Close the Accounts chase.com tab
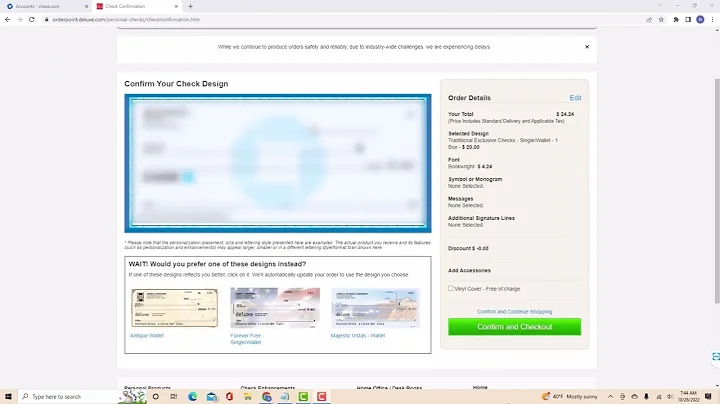Viewport: 720px width, 404px height. point(86,6)
